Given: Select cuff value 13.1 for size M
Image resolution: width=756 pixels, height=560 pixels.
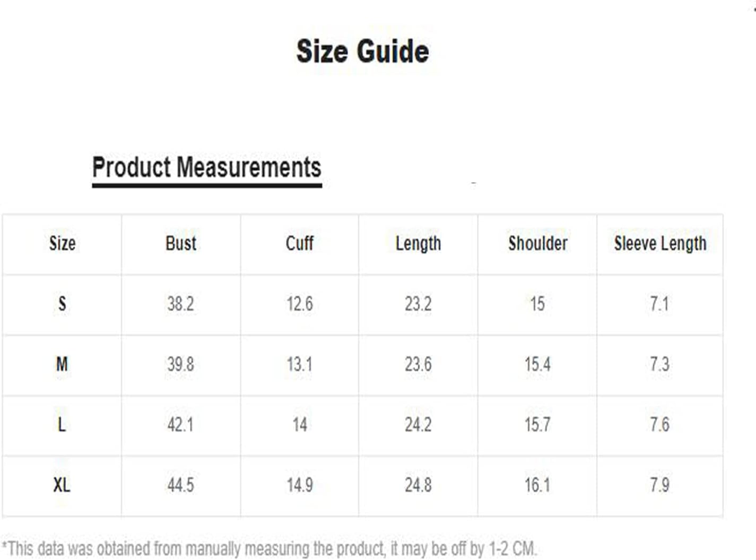Looking at the screenshot, I should pos(300,364).
